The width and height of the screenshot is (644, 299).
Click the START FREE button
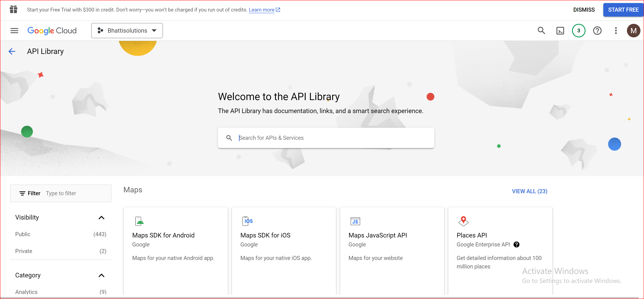pos(623,10)
